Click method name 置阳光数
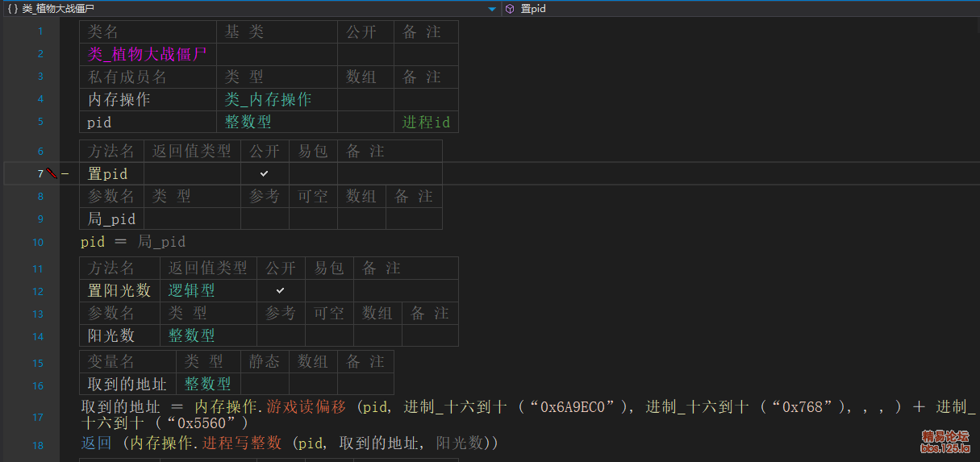 (x=119, y=290)
